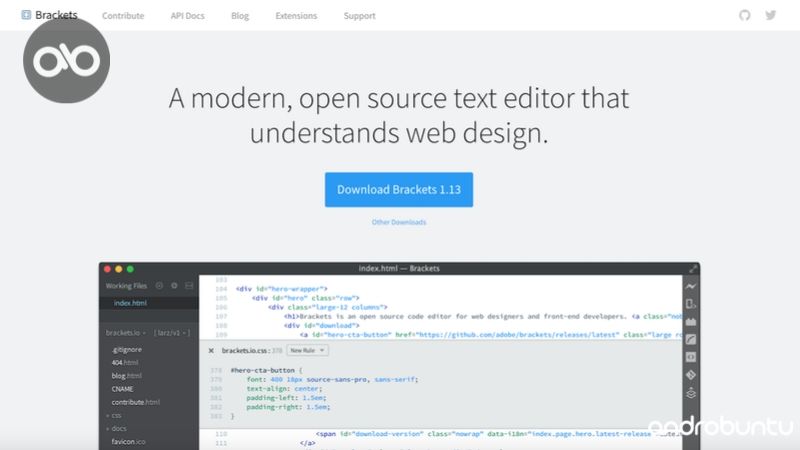
Task: Click the #hero-cta-button selector line
Action: [x=266, y=370]
